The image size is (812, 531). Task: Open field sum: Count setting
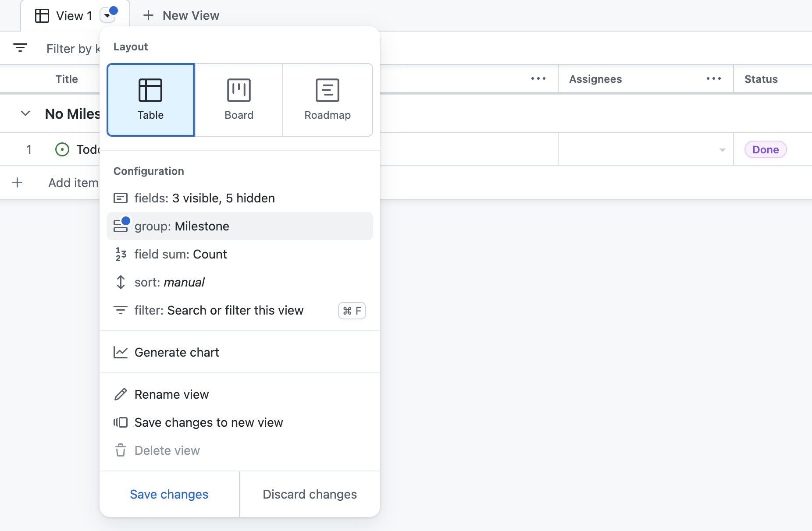(239, 254)
